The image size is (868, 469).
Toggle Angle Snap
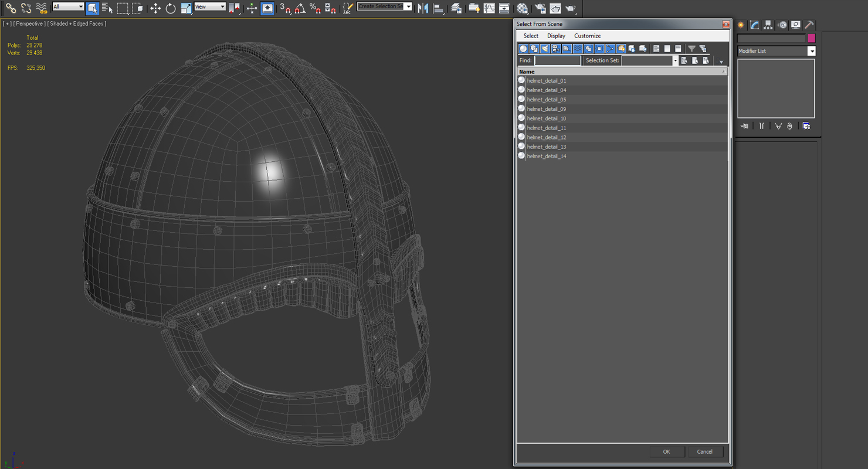point(300,8)
